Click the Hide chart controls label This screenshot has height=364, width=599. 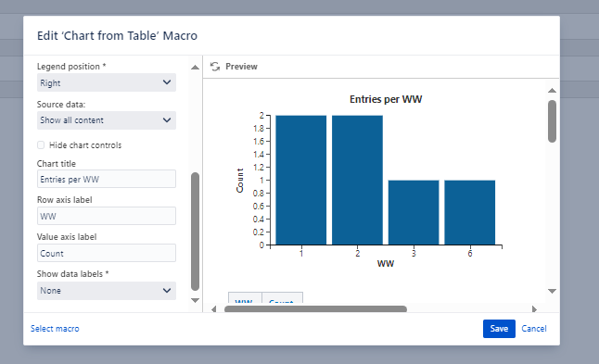point(85,145)
